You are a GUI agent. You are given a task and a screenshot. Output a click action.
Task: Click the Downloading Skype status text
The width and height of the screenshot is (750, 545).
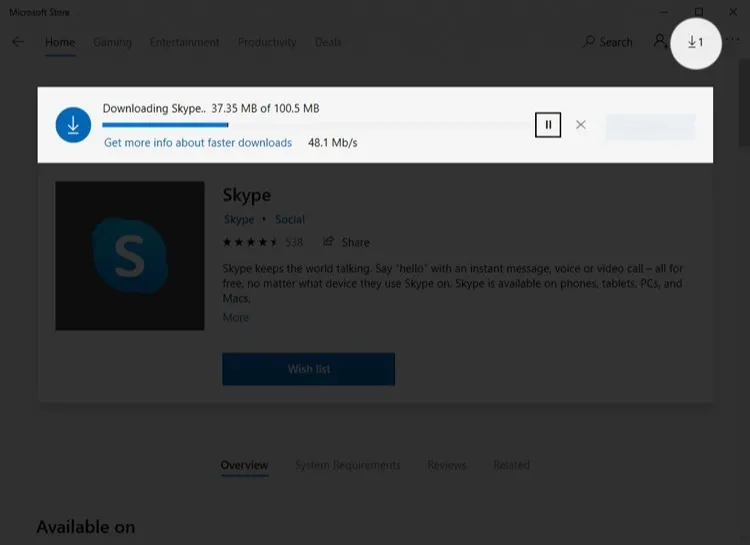[x=211, y=108]
